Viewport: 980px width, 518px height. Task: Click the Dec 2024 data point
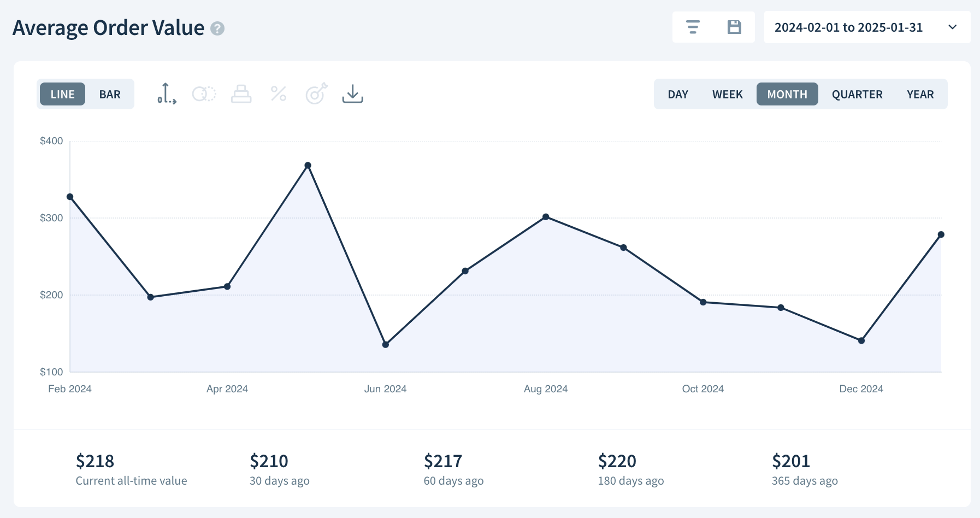[861, 340]
